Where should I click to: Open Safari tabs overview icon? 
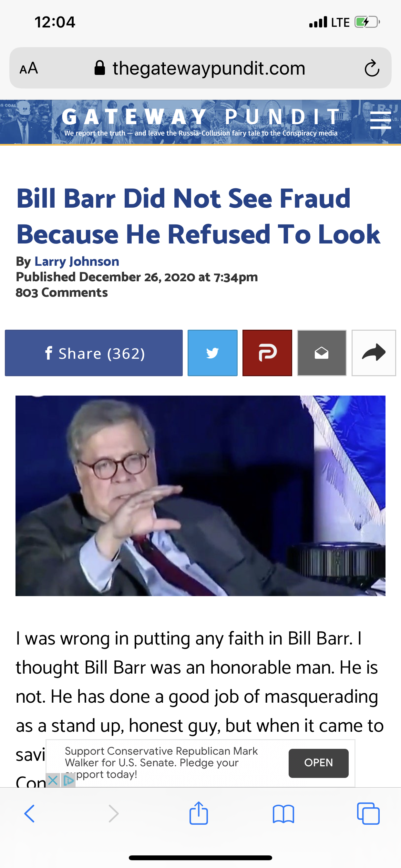(x=368, y=814)
